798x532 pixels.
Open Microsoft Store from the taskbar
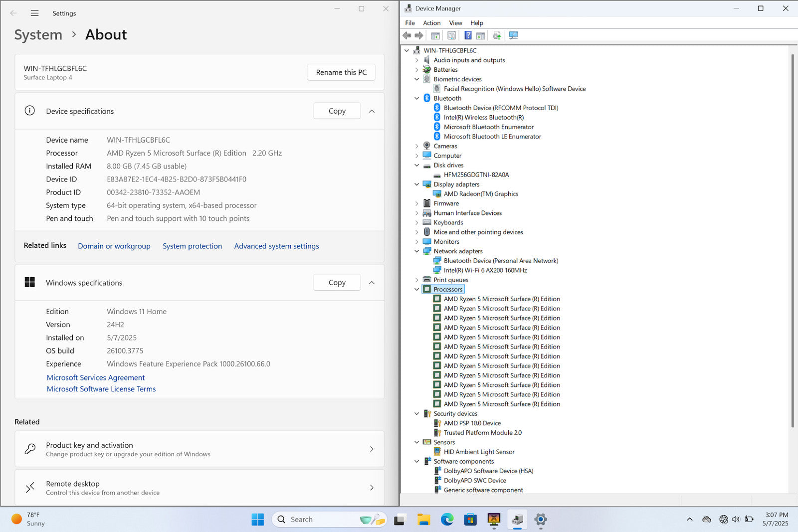(470, 520)
